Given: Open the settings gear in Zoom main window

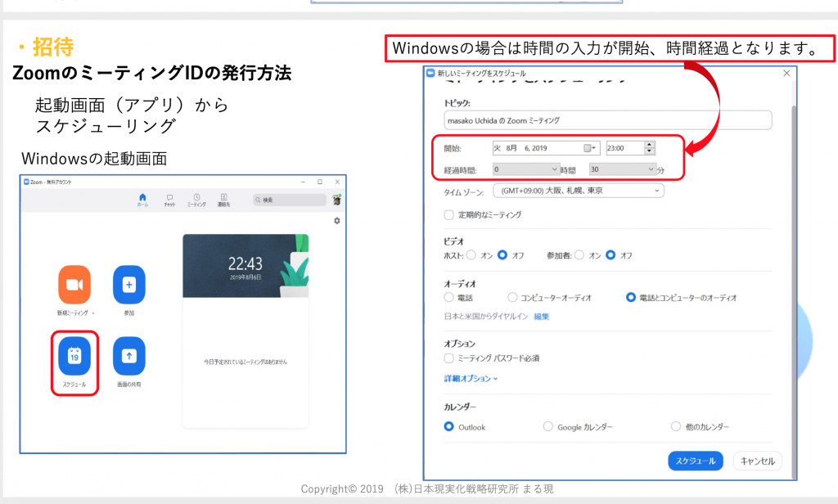Looking at the screenshot, I should [336, 221].
